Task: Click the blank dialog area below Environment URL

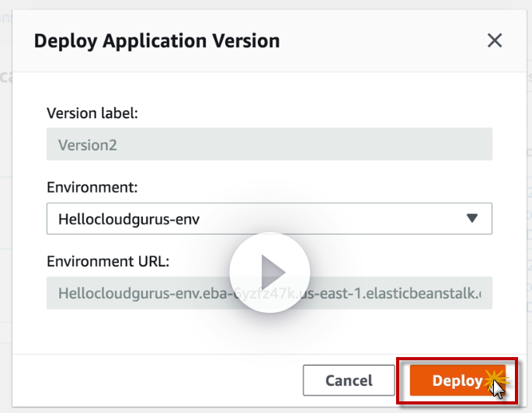Action: click(268, 332)
